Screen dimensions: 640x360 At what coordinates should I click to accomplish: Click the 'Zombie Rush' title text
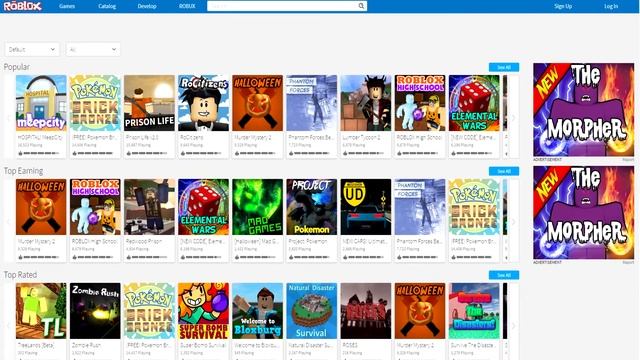coord(86,345)
